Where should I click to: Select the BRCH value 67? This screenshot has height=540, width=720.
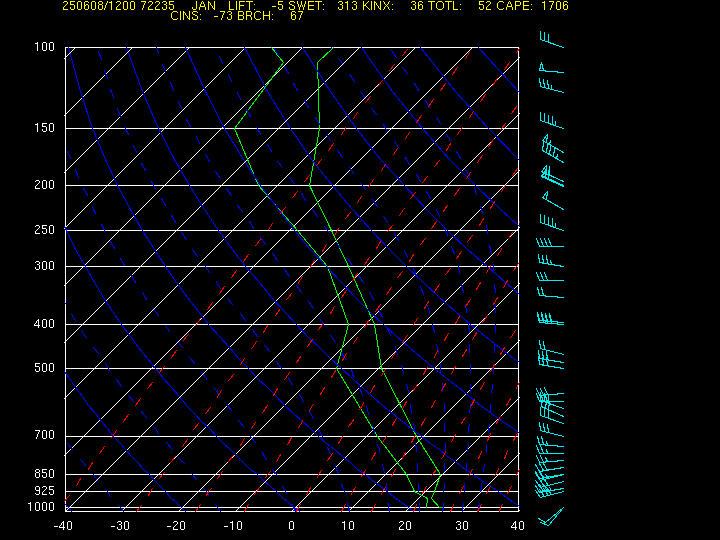297,16
